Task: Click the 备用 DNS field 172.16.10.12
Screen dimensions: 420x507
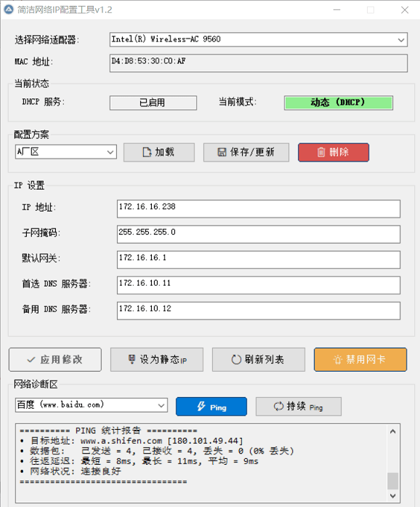Action: click(259, 311)
